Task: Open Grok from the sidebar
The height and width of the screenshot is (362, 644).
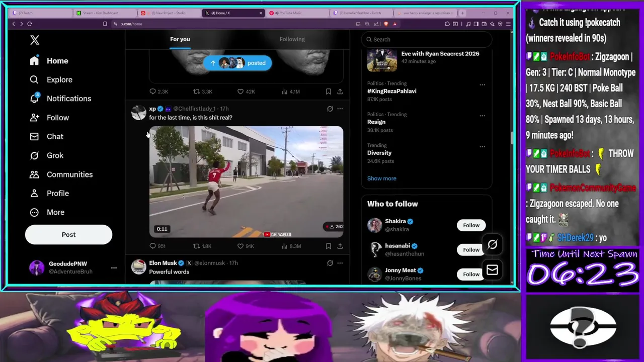Action: click(x=46, y=155)
